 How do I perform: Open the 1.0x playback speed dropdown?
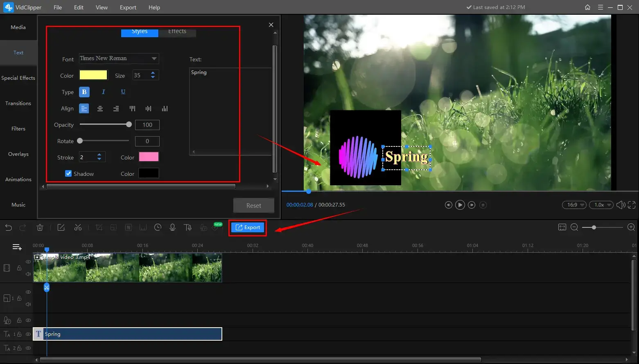tap(601, 205)
